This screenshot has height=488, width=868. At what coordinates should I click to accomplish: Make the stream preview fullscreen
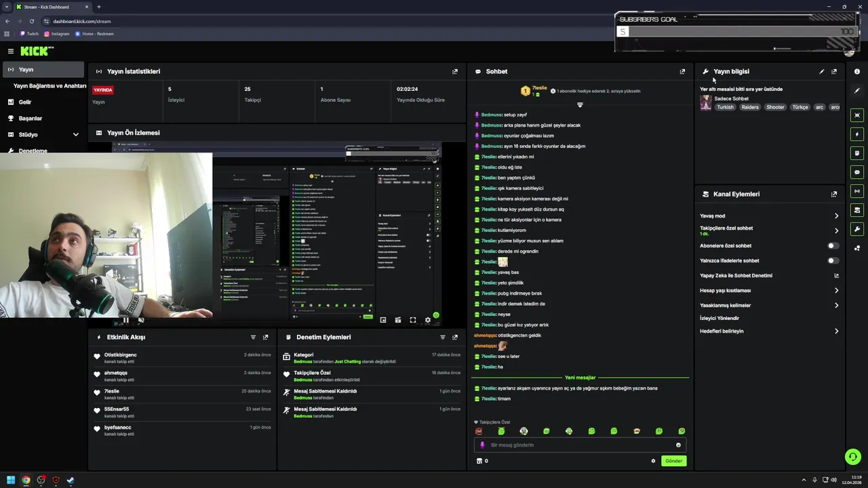[413, 320]
